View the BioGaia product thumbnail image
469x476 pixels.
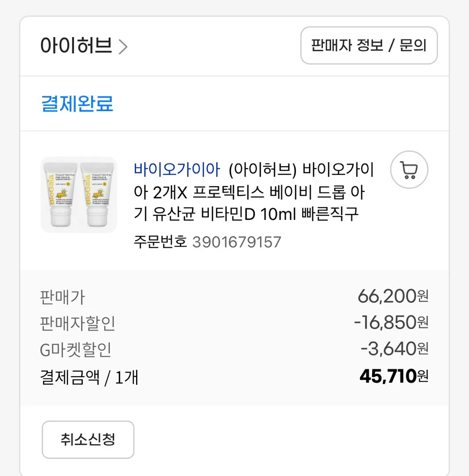pyautogui.click(x=79, y=195)
